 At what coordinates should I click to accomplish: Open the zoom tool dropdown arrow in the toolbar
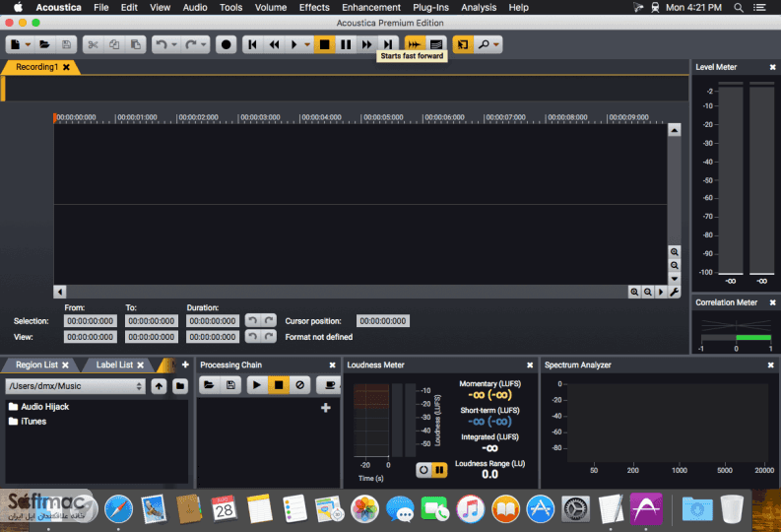click(496, 45)
